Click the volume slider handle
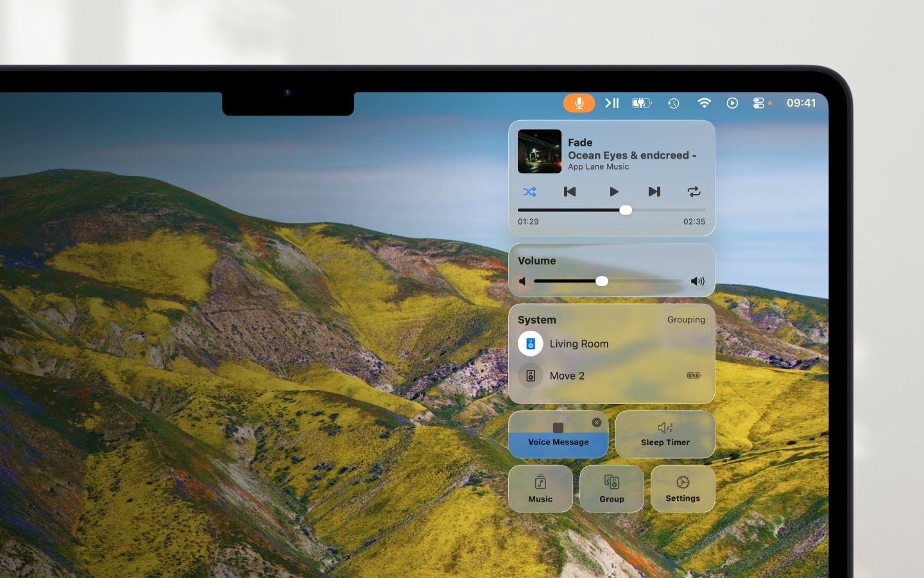Image resolution: width=924 pixels, height=578 pixels. [x=602, y=281]
